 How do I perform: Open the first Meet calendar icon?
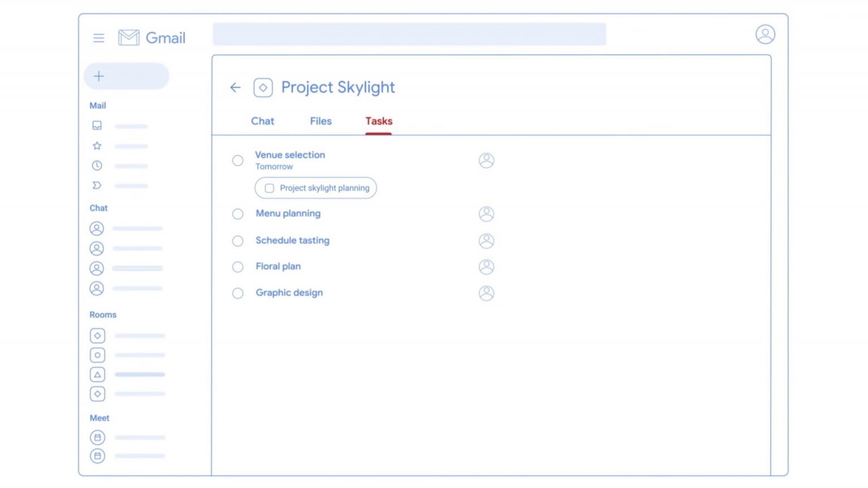click(x=97, y=437)
